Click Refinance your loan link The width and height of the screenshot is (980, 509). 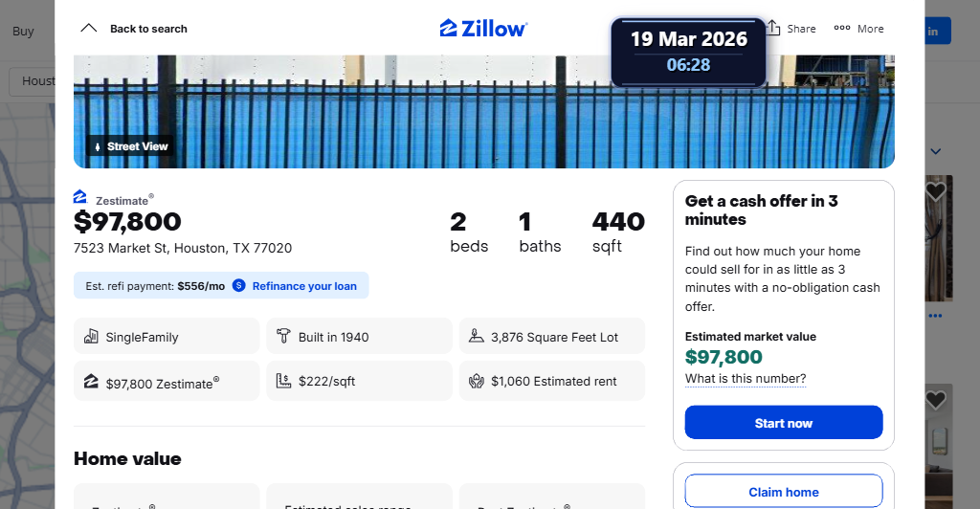coord(304,286)
